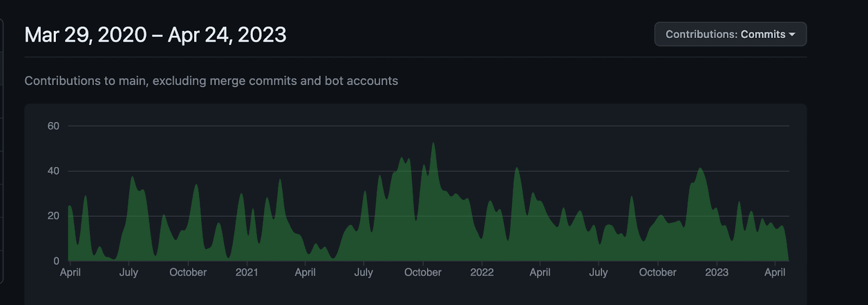868x305 pixels.
Task: Click the 2022 label on the x-axis
Action: pos(482,272)
